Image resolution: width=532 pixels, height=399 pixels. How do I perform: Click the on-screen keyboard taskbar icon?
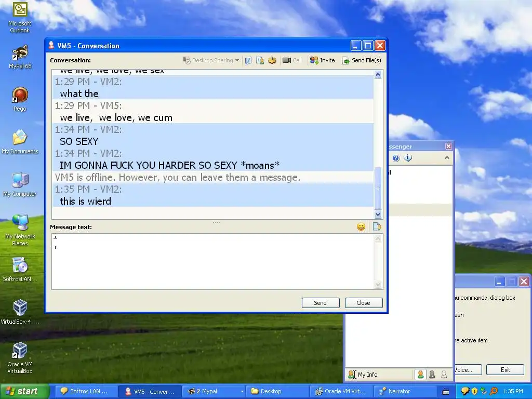tap(446, 392)
